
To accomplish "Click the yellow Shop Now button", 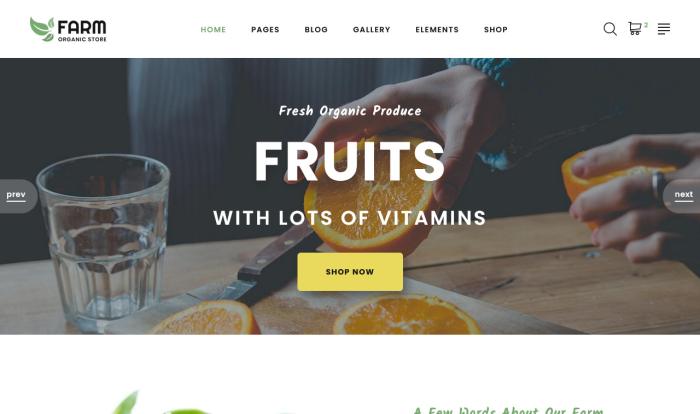I will (x=350, y=272).
